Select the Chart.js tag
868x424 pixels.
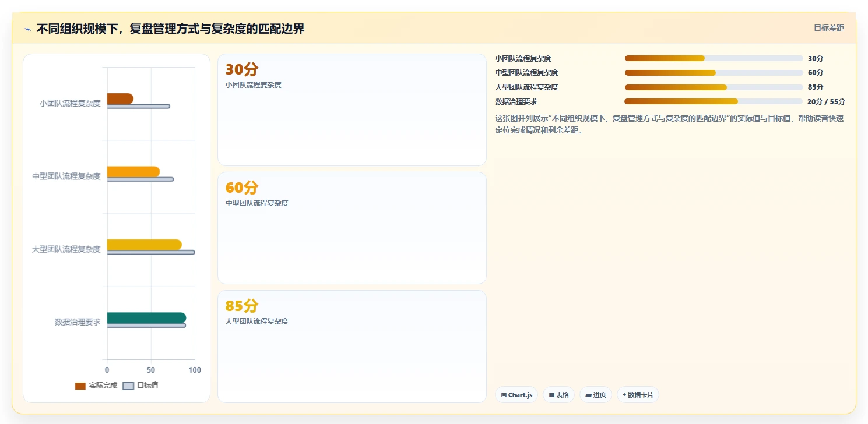(x=516, y=395)
